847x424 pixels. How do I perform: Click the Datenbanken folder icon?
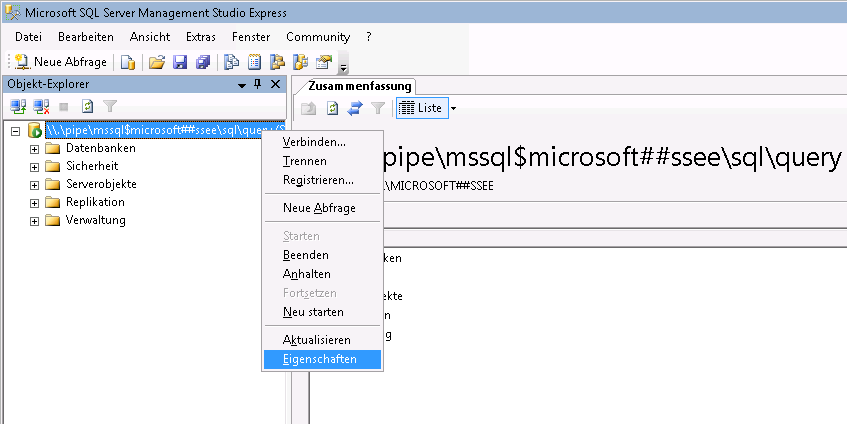point(52,149)
